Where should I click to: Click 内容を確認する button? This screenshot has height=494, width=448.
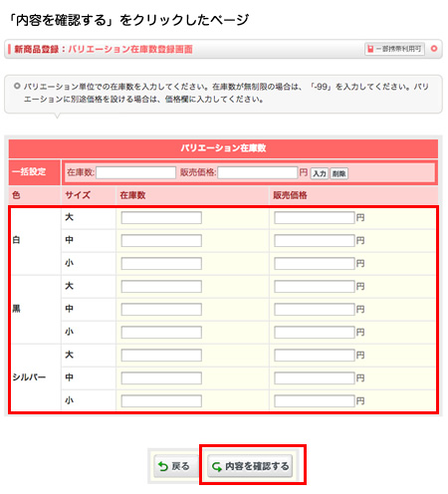click(250, 466)
